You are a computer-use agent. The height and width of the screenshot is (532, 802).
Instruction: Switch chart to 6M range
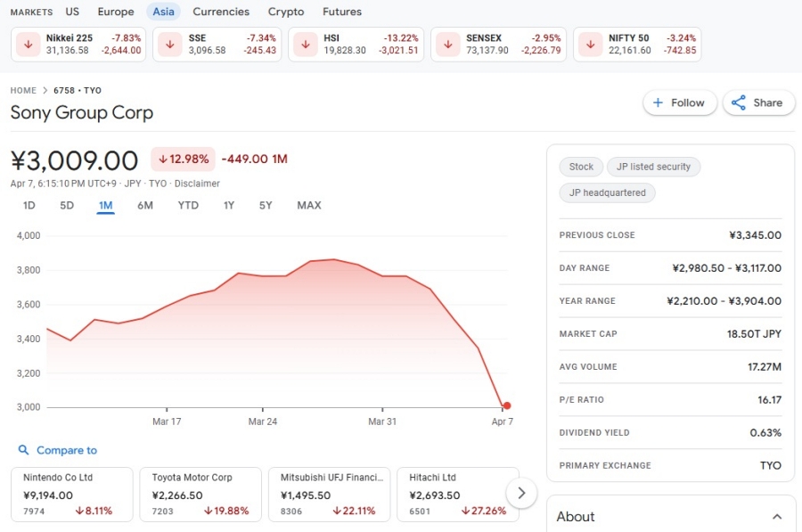coord(145,205)
